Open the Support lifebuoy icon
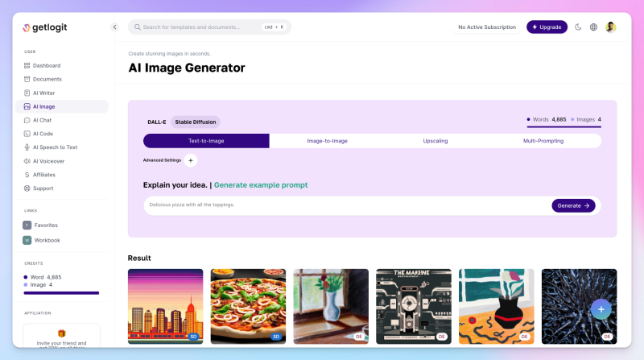644x360 pixels. tap(27, 188)
